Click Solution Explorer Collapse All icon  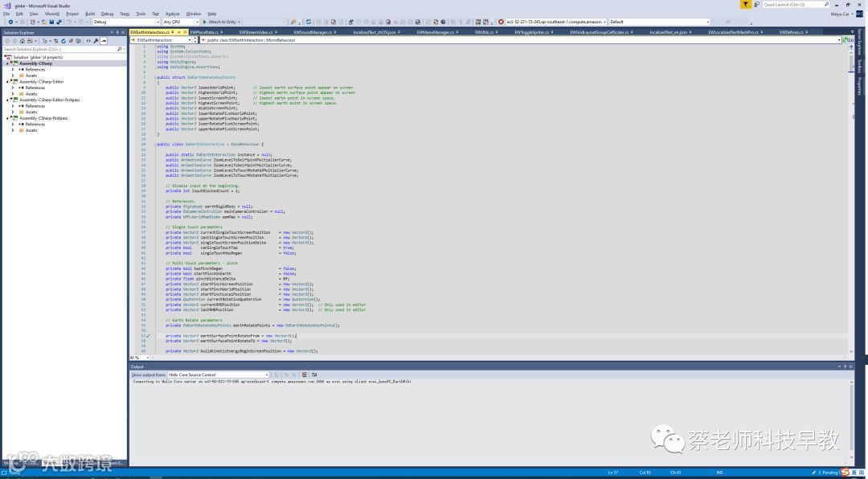click(71, 41)
